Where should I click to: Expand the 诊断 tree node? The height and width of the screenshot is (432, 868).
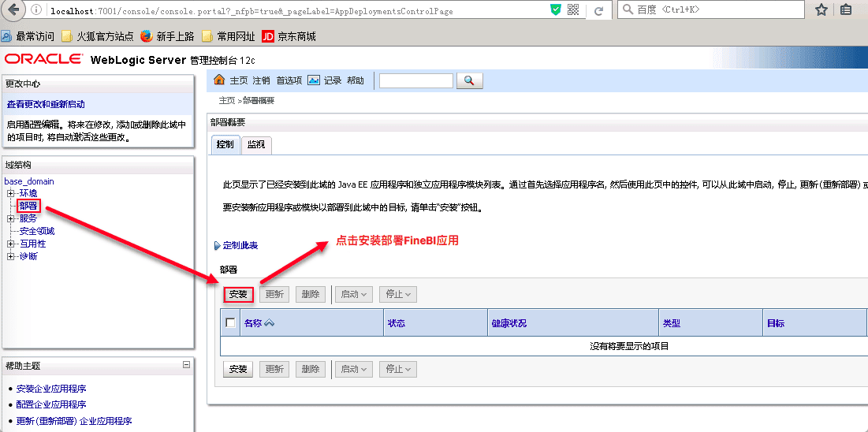(10, 256)
